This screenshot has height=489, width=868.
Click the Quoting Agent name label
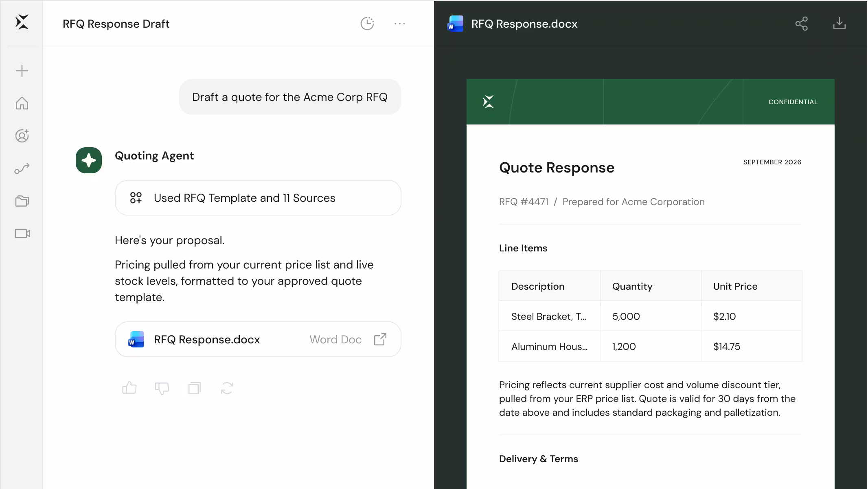154,155
